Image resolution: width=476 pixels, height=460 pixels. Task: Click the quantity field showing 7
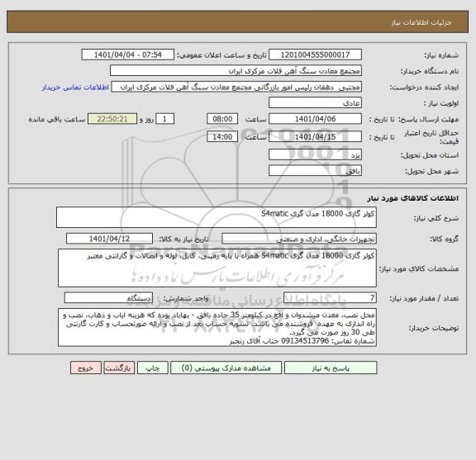click(x=330, y=298)
